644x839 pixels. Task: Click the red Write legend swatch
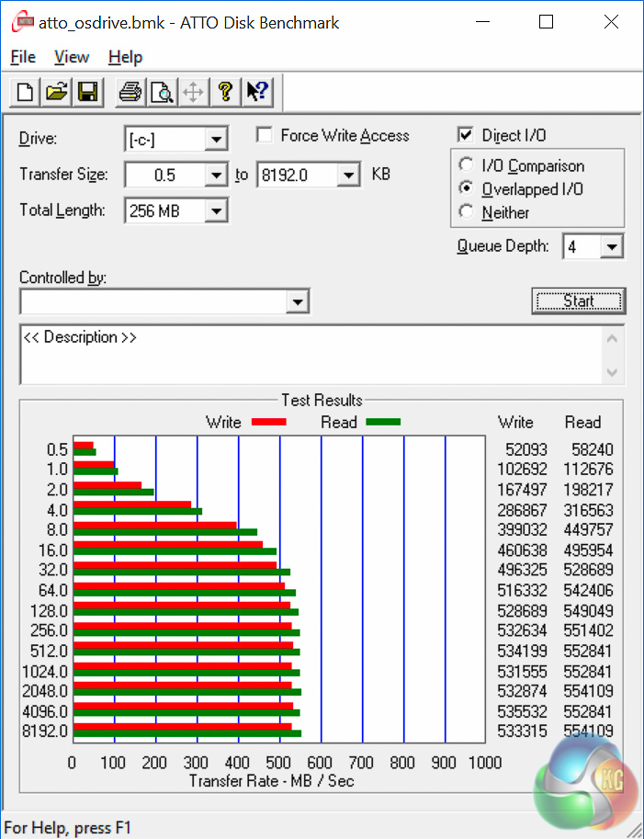(269, 422)
